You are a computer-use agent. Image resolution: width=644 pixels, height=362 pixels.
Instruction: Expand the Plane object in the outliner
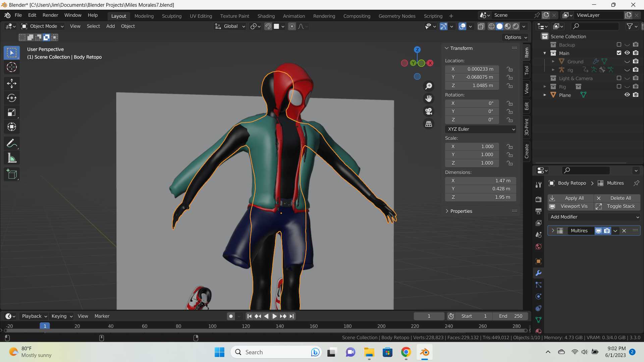[545, 95]
